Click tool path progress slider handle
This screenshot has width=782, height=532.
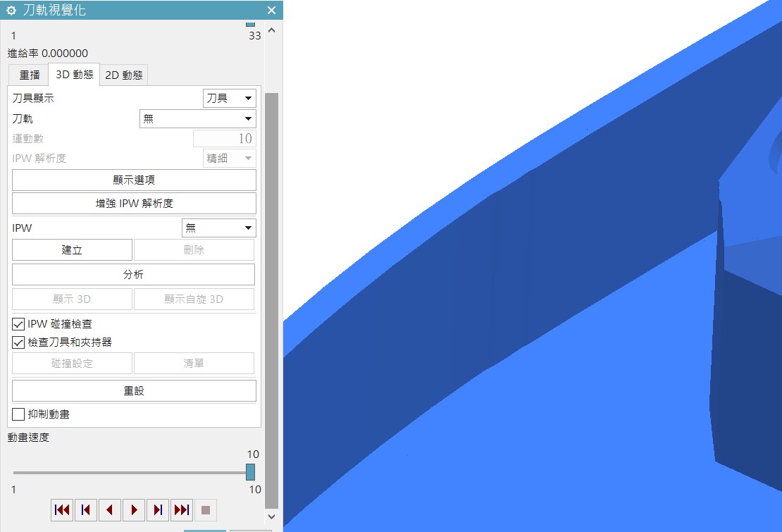click(x=250, y=24)
